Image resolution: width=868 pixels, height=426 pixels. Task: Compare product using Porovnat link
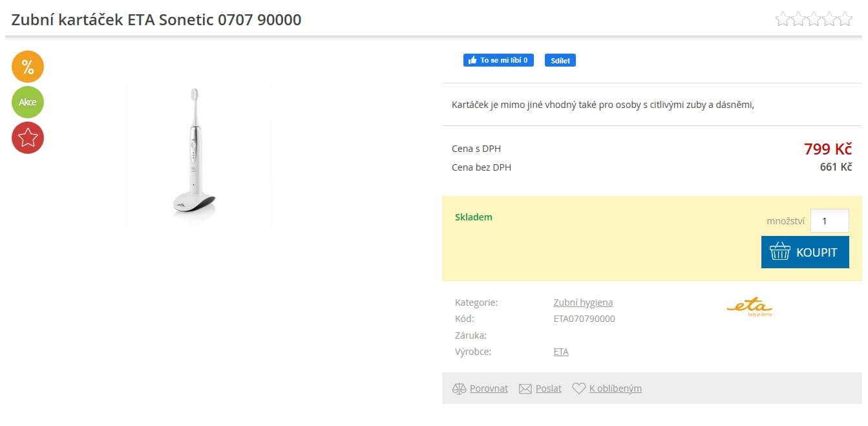tap(489, 389)
